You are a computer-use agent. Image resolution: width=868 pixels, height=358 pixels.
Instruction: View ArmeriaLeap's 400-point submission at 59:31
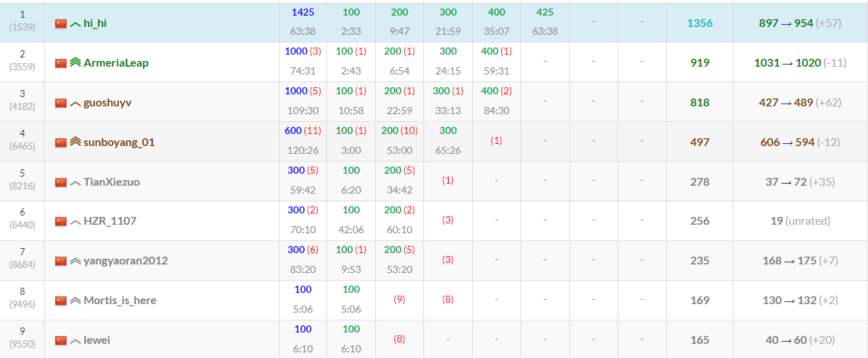click(496, 62)
